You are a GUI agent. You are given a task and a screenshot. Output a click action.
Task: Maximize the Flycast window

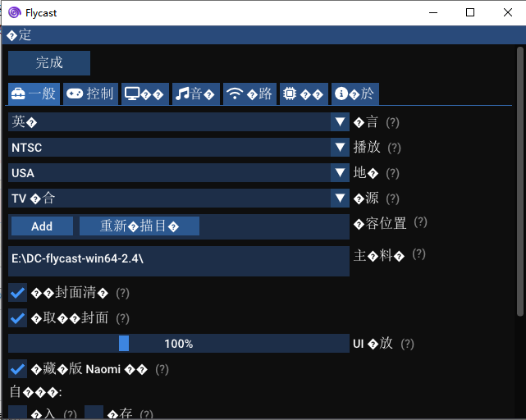[x=470, y=13]
